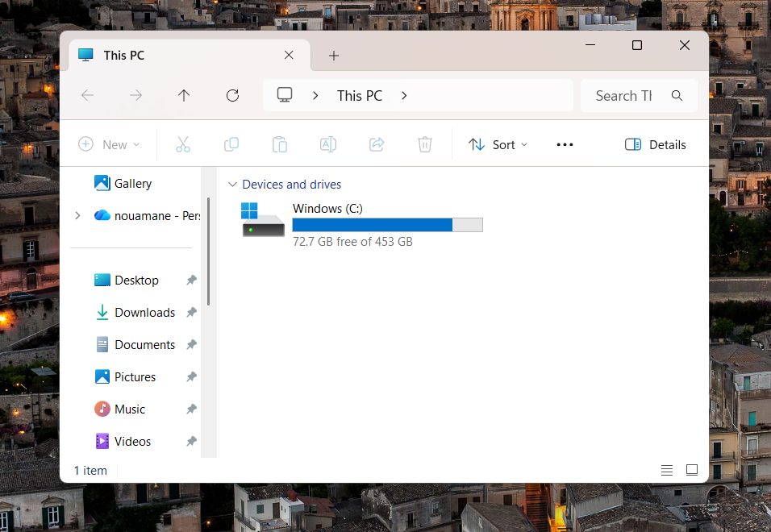Go up one folder level

pyautogui.click(x=184, y=96)
